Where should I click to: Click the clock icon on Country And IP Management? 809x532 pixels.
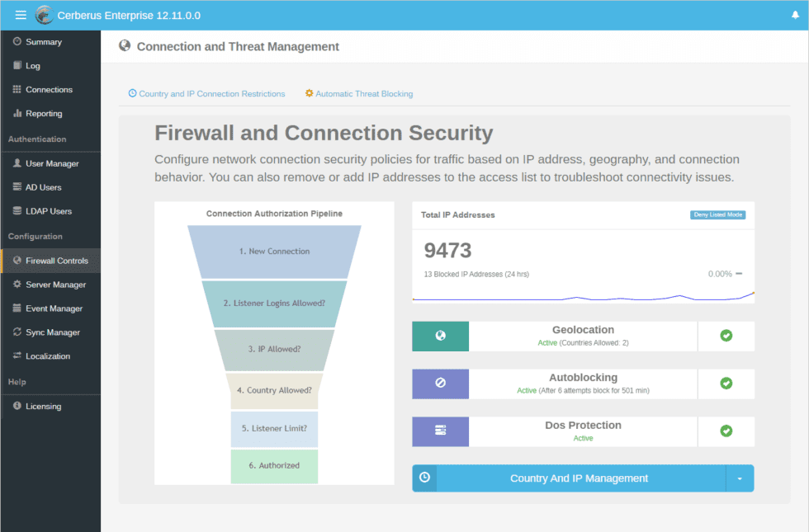pyautogui.click(x=424, y=478)
